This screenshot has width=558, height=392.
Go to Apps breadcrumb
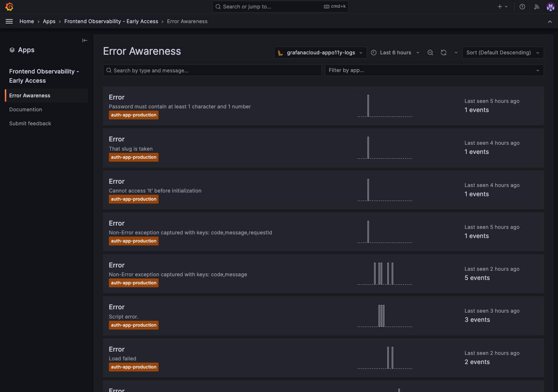click(x=49, y=21)
